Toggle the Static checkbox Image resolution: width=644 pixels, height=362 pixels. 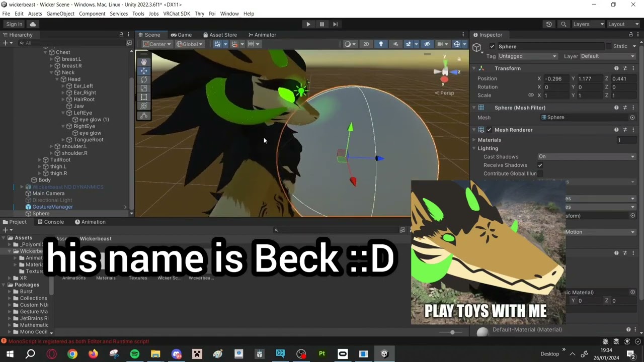(608, 46)
